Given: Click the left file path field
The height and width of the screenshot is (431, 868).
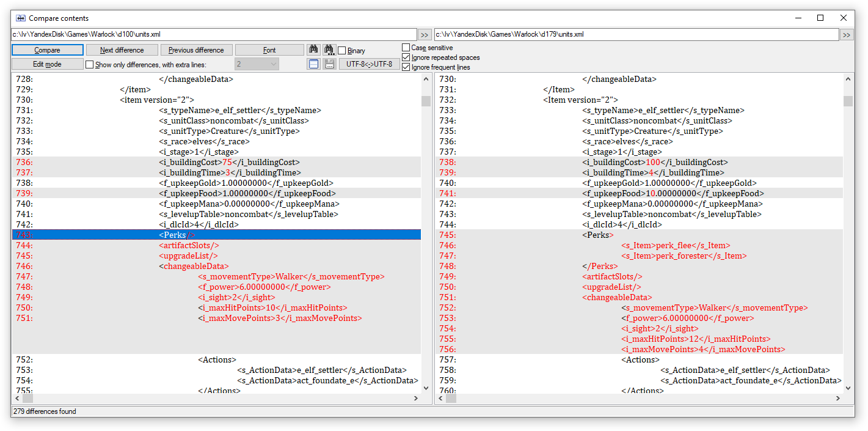Looking at the screenshot, I should [x=214, y=35].
